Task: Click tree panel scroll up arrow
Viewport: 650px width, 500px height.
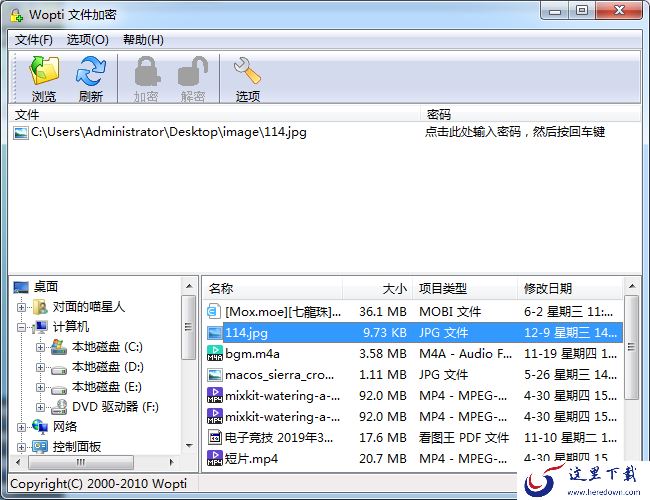Action: pyautogui.click(x=189, y=286)
